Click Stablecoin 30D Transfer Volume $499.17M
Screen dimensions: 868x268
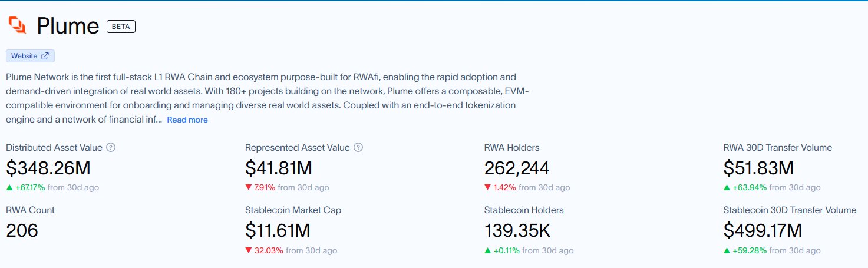point(763,231)
